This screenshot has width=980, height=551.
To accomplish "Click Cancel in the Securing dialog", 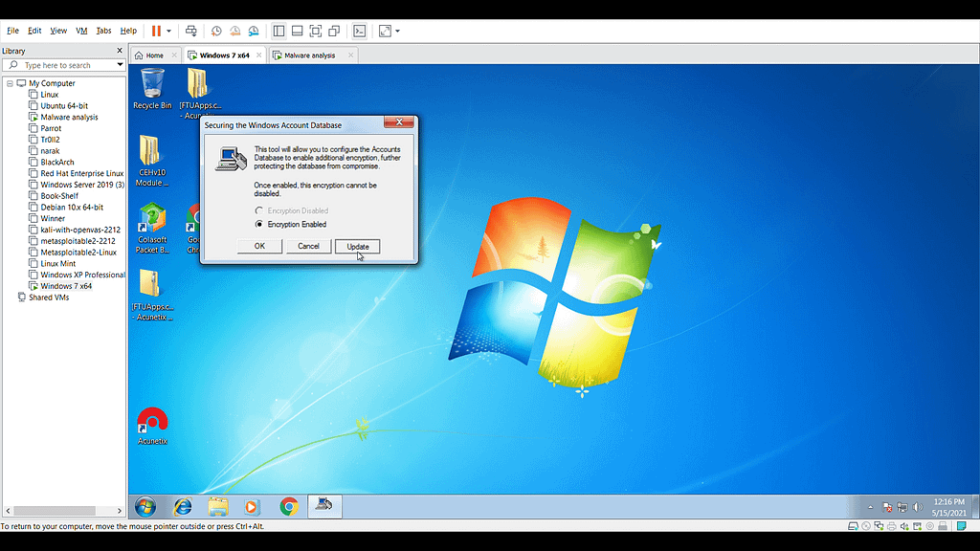I will pyautogui.click(x=308, y=246).
